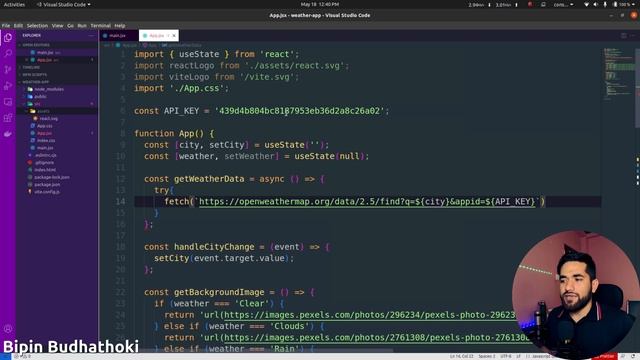
Task: Open Run and Debug view
Action: click(x=8, y=86)
